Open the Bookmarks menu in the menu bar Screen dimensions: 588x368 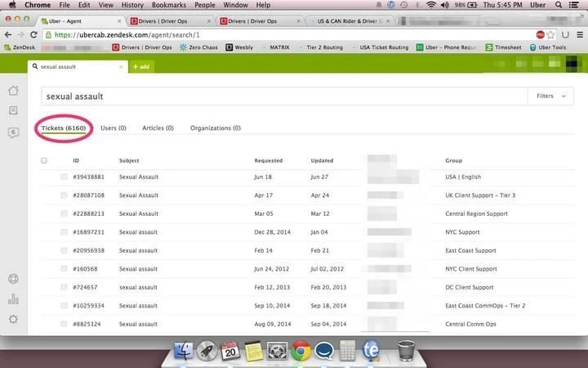pos(168,5)
